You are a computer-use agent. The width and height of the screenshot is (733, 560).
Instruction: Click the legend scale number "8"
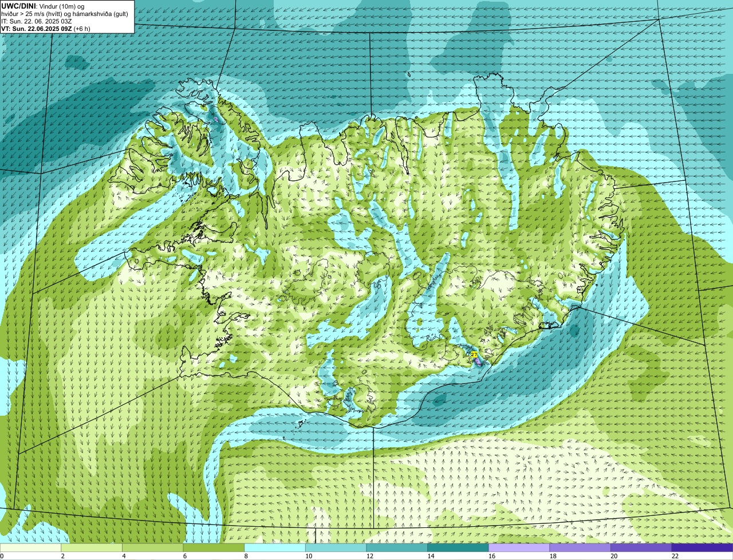(x=245, y=556)
